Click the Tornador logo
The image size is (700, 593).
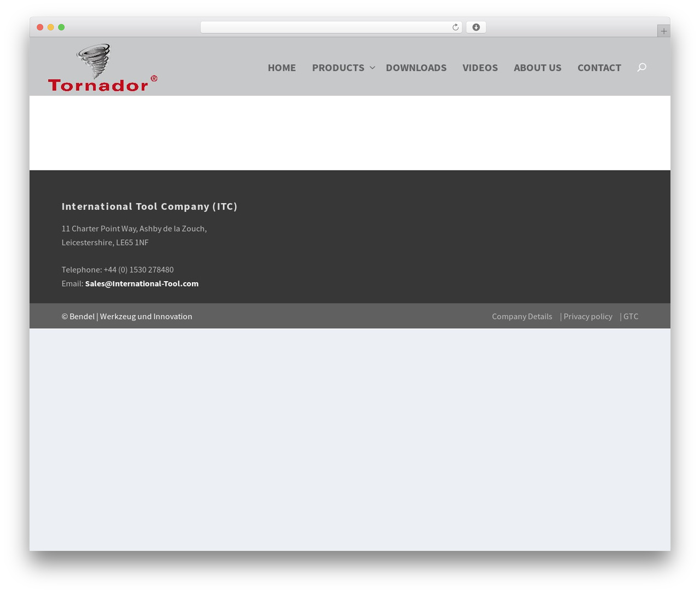click(103, 67)
